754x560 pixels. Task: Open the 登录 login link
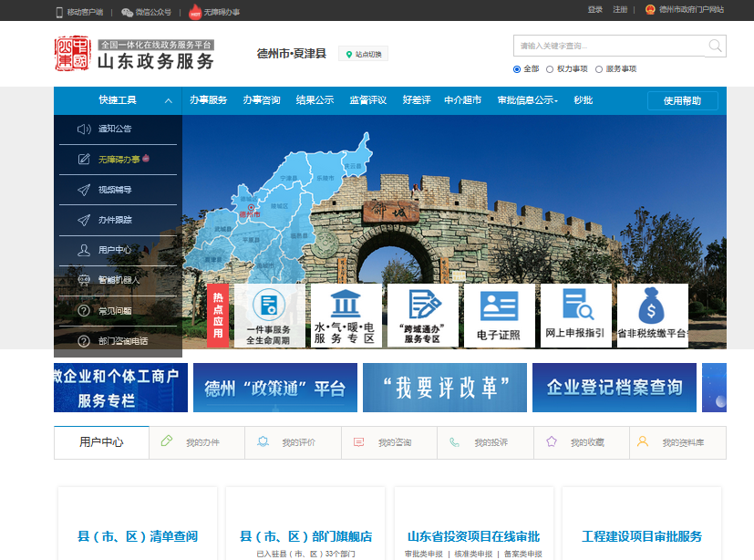[x=595, y=10]
